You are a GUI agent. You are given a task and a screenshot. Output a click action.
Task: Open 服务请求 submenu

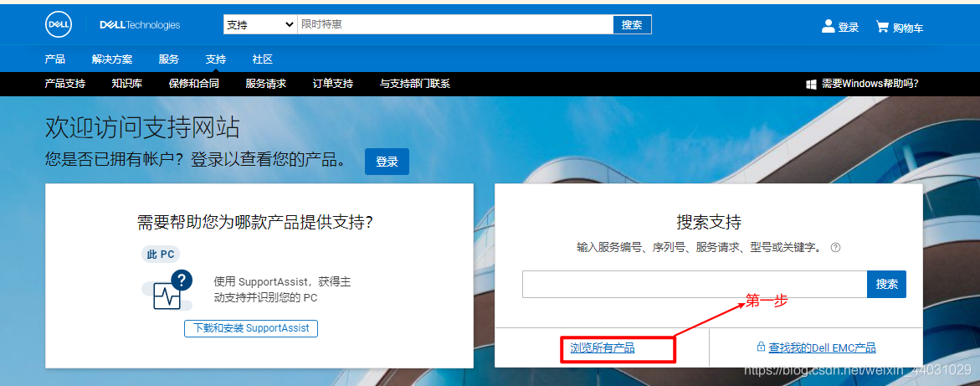pos(265,84)
